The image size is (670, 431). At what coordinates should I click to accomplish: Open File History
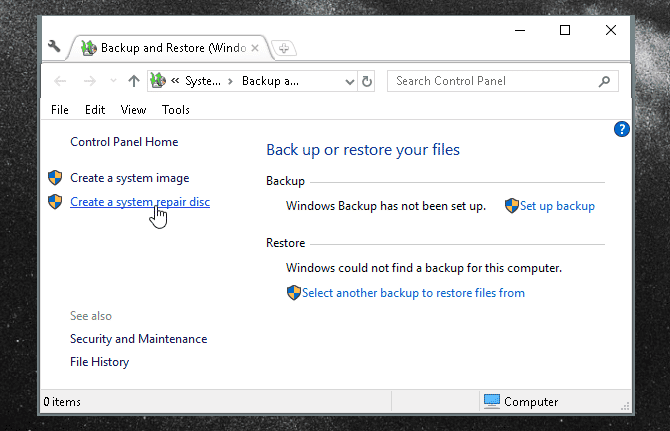(100, 362)
